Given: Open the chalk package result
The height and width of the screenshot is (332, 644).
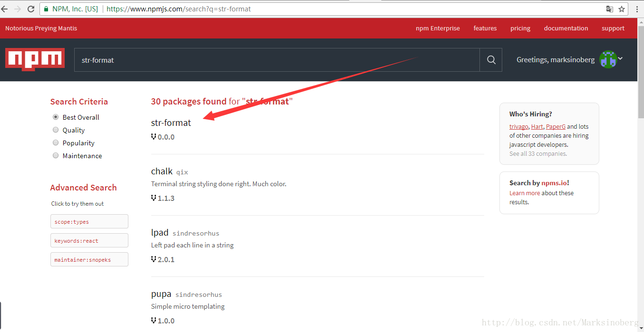Looking at the screenshot, I should 162,171.
